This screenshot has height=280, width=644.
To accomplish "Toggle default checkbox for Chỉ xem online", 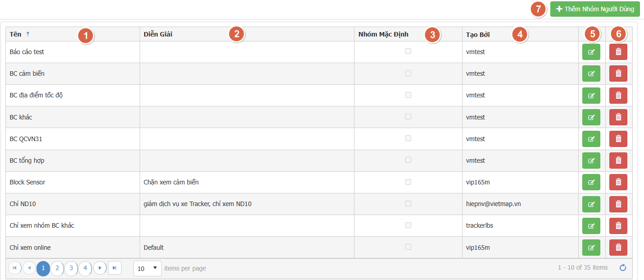I will click(x=408, y=247).
